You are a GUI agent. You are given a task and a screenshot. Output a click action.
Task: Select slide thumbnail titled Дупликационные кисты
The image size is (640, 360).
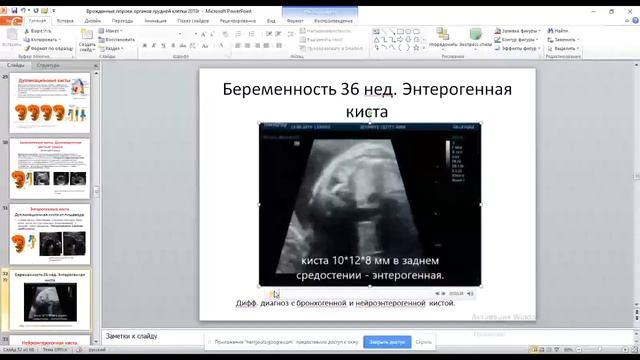50,103
